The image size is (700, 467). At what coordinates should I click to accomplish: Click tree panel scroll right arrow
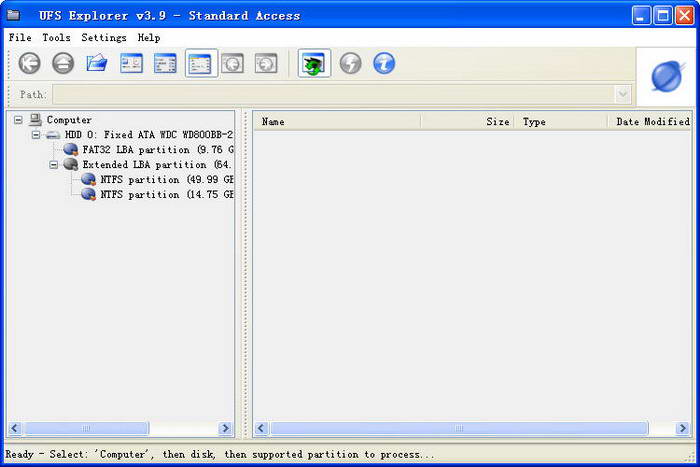[225, 428]
